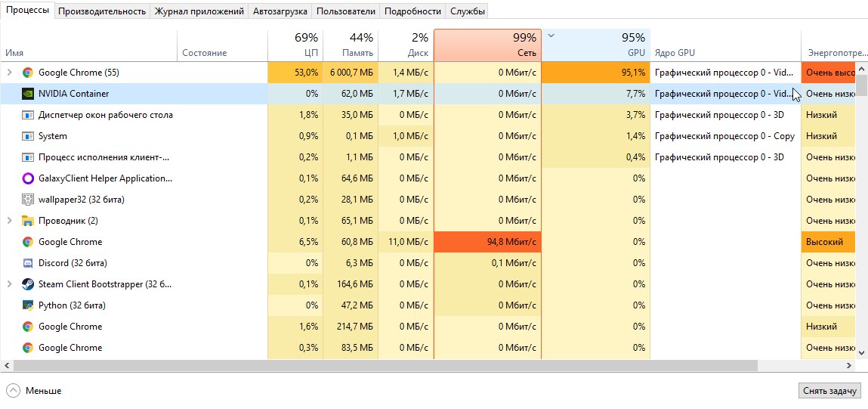The image size is (868, 409).
Task: Click the Chrome icon with 83,5 МБ memory
Action: 28,348
